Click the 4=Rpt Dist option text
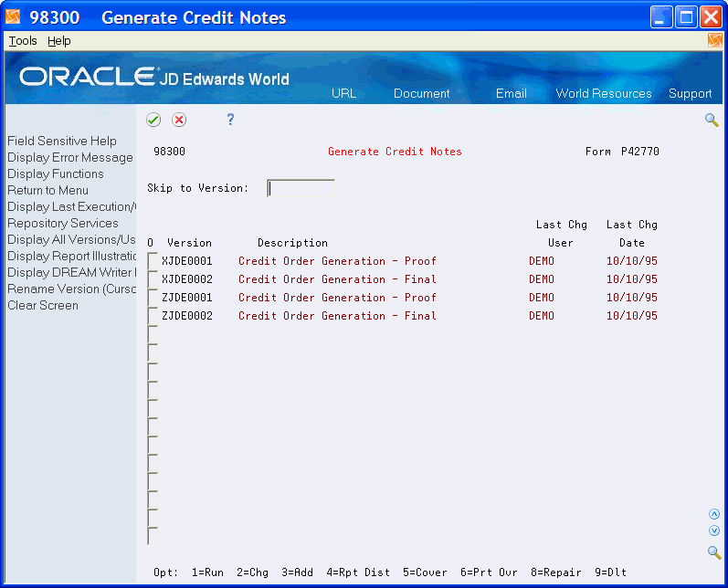 (x=358, y=572)
